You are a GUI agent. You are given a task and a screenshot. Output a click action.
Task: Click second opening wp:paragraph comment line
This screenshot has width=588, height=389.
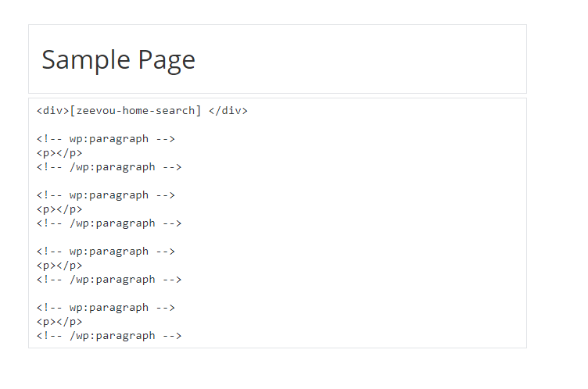106,195
